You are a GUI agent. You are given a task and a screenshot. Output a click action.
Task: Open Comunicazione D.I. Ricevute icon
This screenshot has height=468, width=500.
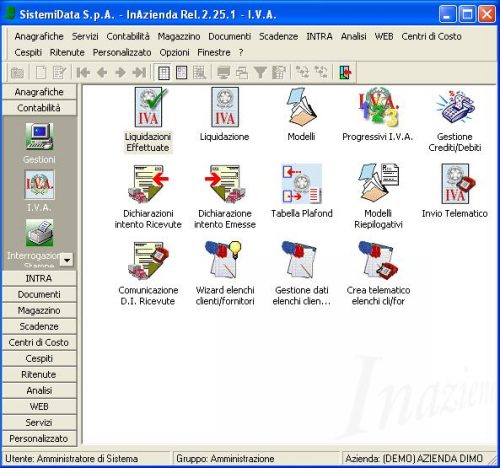148,261
